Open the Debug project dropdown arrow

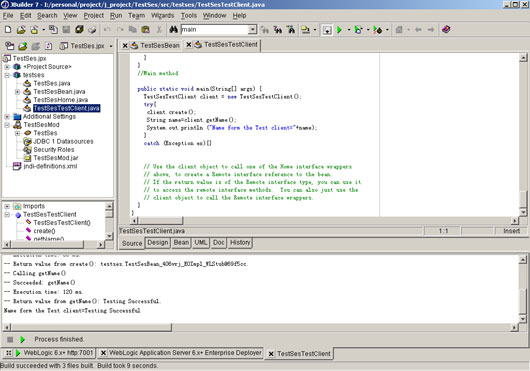click(x=368, y=30)
